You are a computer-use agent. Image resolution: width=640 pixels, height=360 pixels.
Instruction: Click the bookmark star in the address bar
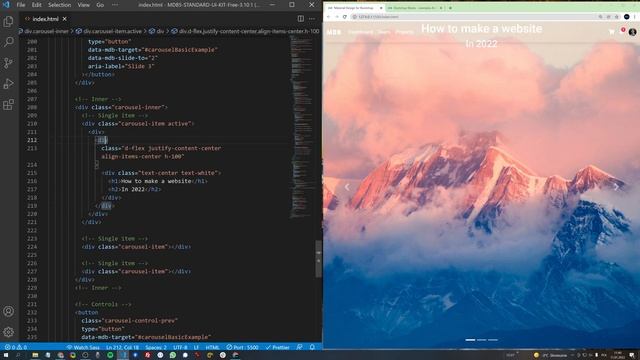tap(616, 17)
